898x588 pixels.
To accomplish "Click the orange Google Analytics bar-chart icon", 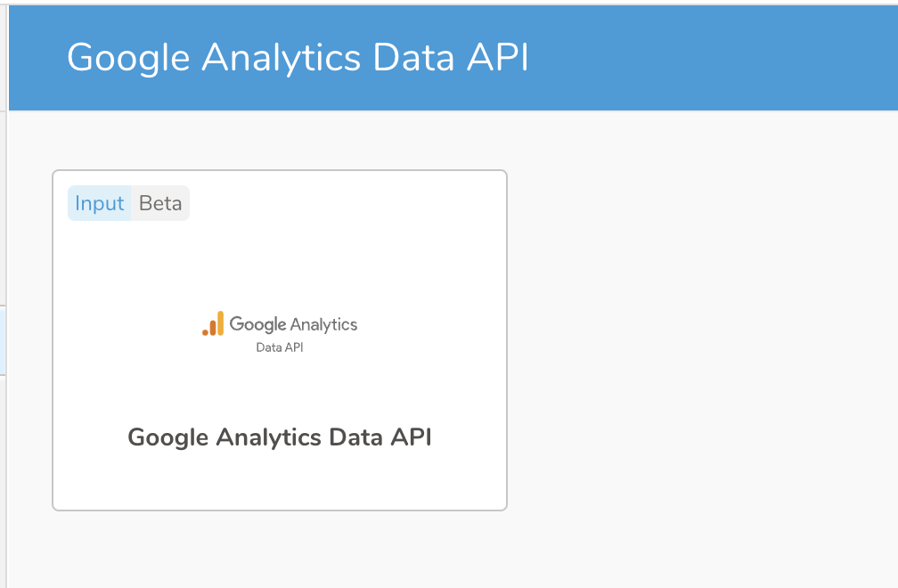I will coord(213,324).
